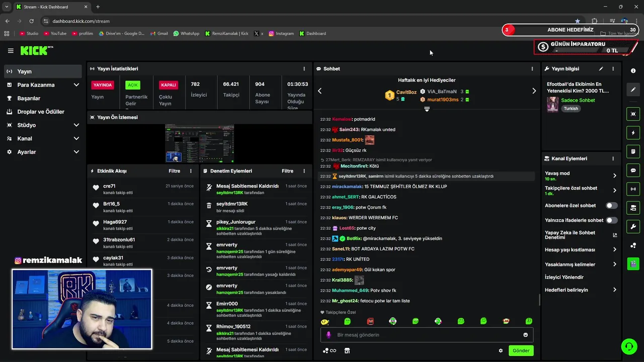644x362 pixels.
Task: Open the lightning activity feed sidebar icon
Action: click(633, 133)
